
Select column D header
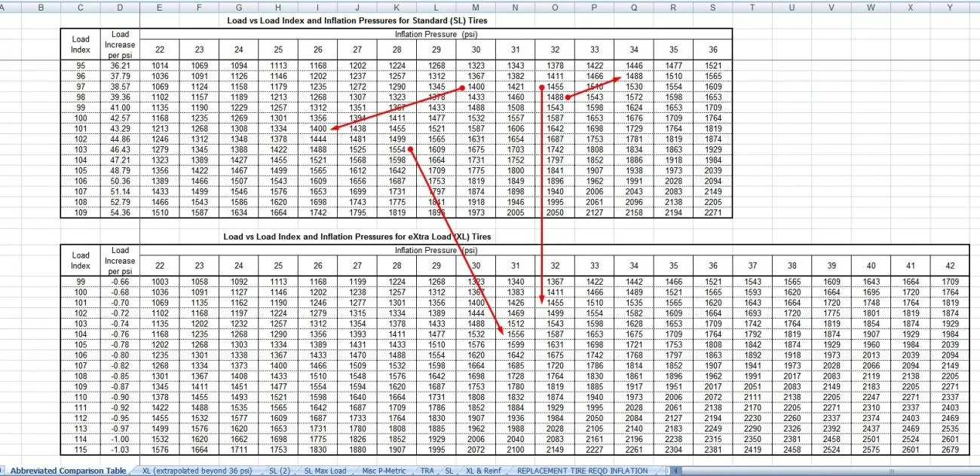(120, 7)
